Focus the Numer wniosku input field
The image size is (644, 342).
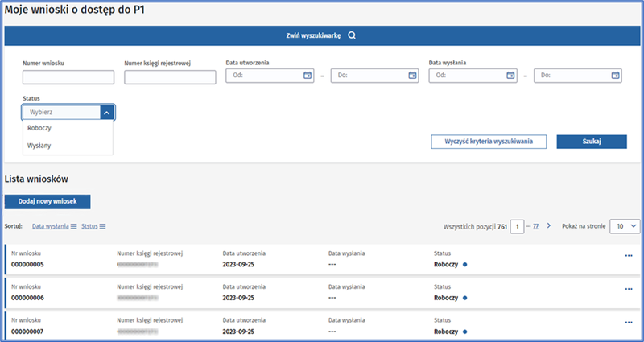[68, 77]
